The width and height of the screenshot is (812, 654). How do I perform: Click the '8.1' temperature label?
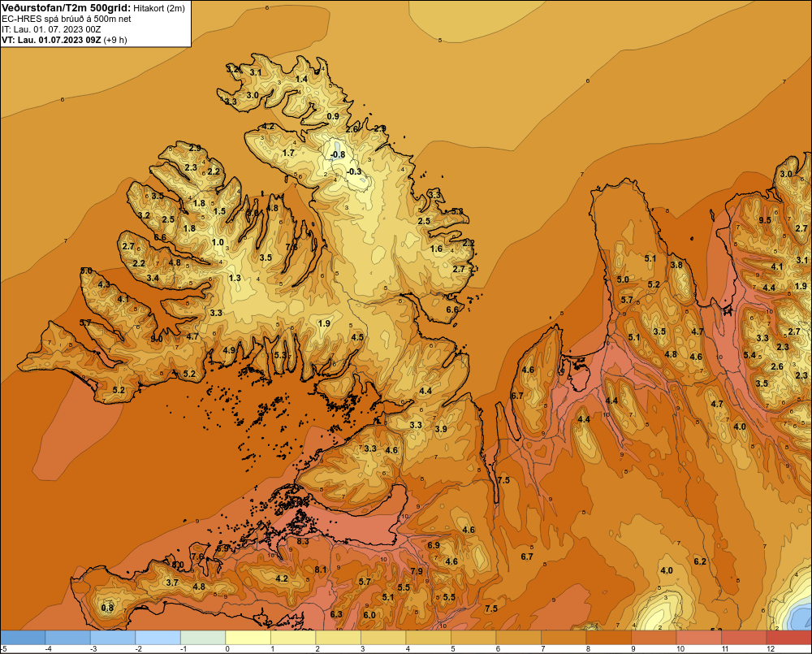(321, 570)
